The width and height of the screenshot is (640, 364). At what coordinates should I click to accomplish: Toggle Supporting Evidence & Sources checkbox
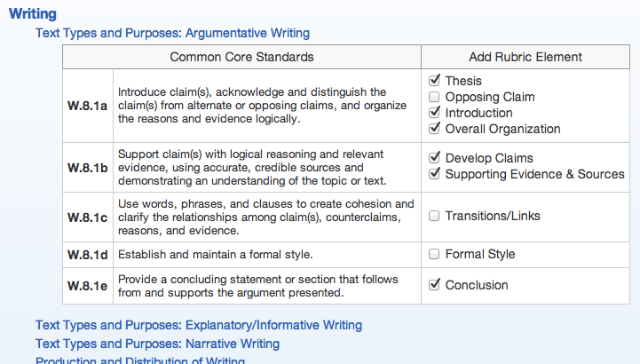click(434, 174)
